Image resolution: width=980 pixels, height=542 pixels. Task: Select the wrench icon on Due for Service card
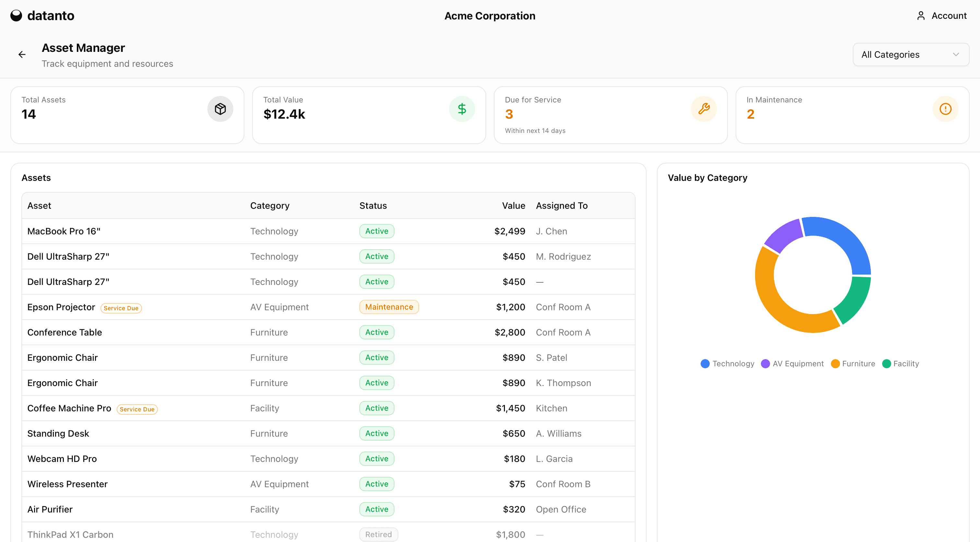[704, 109]
